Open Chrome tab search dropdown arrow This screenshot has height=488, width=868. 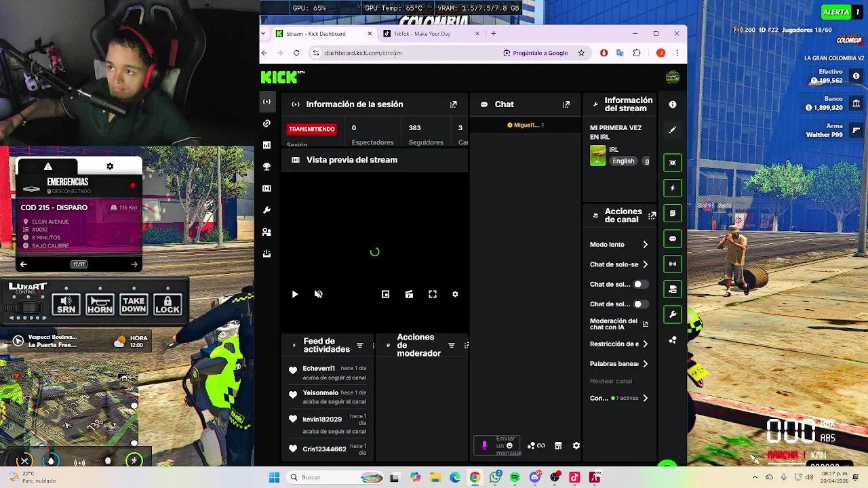click(x=263, y=33)
